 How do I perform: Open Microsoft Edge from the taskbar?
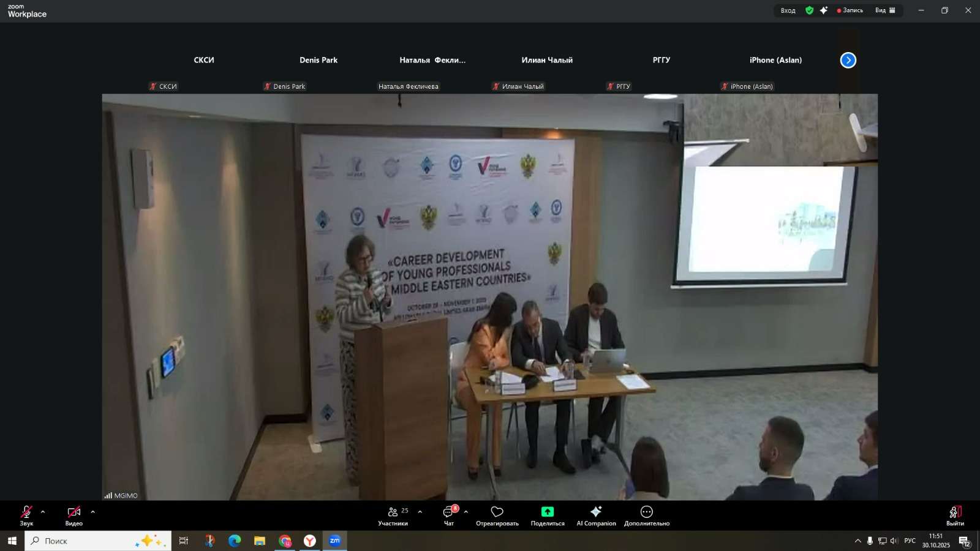pos(235,541)
